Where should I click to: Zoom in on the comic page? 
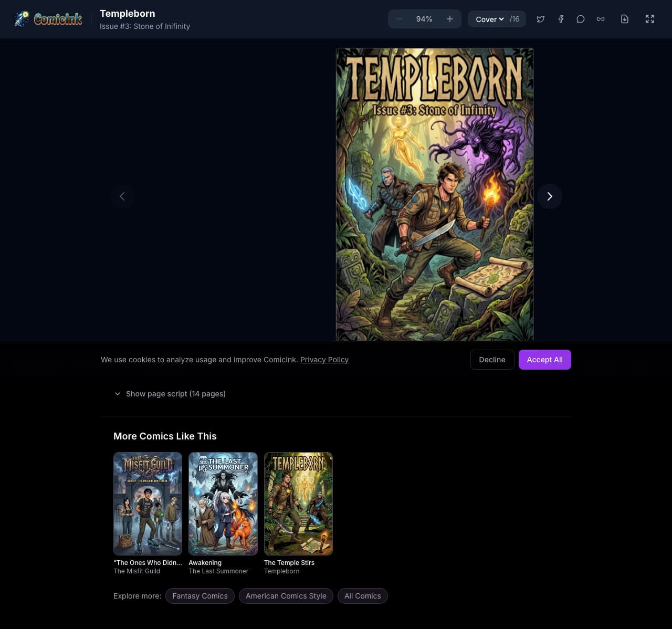click(449, 19)
